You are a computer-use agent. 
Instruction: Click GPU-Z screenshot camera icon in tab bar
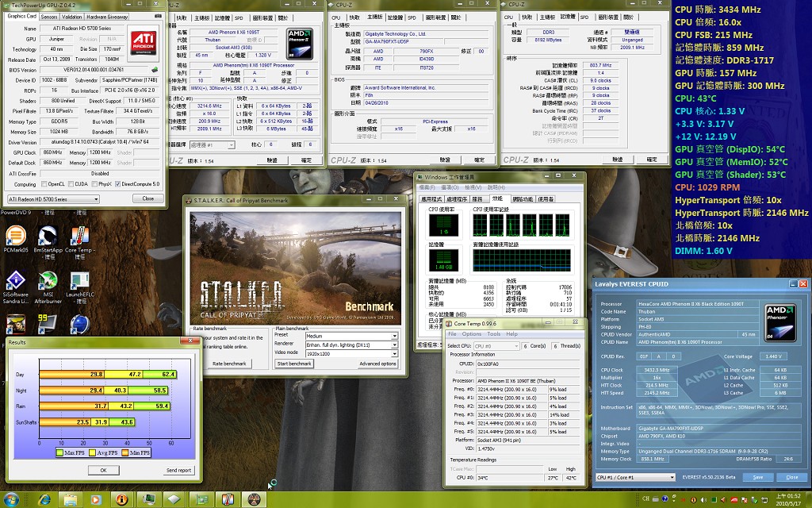[x=158, y=16]
